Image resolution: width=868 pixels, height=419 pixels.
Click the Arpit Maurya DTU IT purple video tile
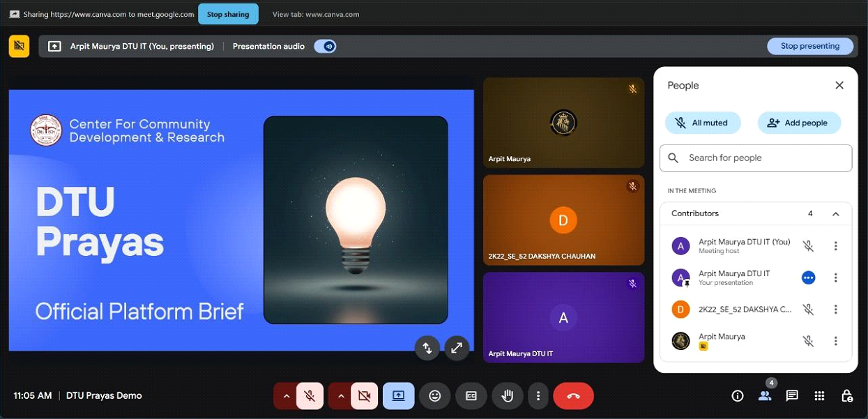coord(563,318)
